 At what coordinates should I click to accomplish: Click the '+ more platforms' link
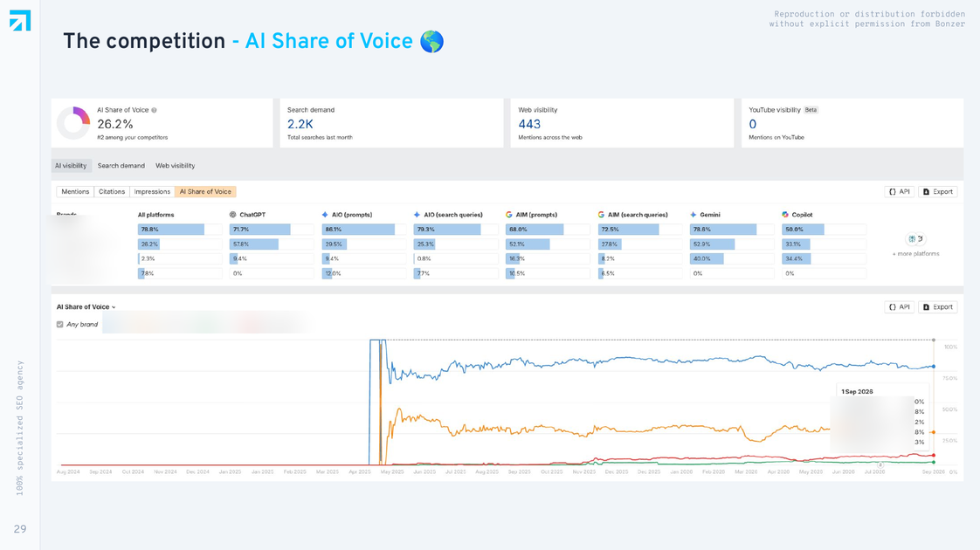(x=915, y=254)
